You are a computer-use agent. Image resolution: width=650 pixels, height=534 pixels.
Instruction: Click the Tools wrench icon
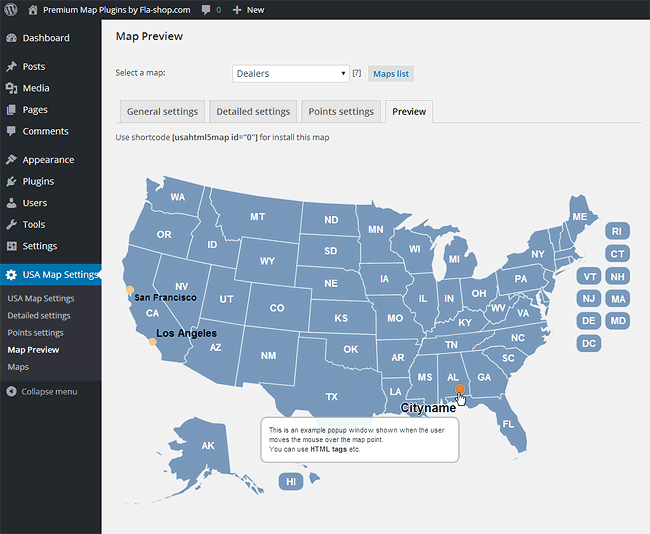(x=12, y=224)
